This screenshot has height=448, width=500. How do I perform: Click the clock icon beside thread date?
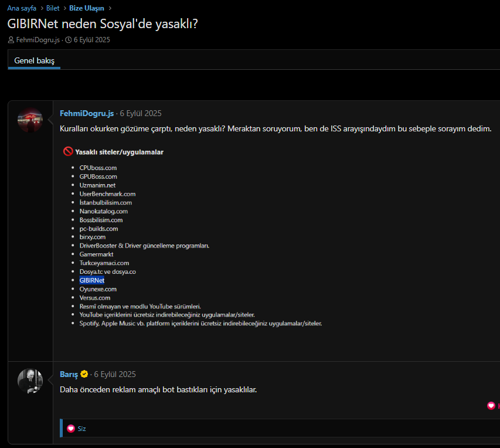[68, 40]
